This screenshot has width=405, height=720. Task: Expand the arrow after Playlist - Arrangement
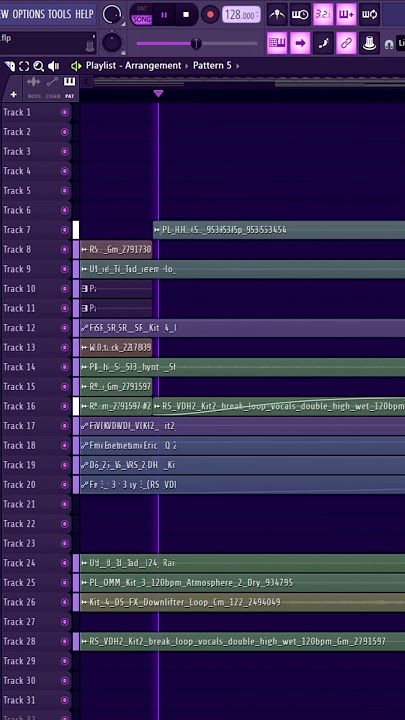(187, 66)
